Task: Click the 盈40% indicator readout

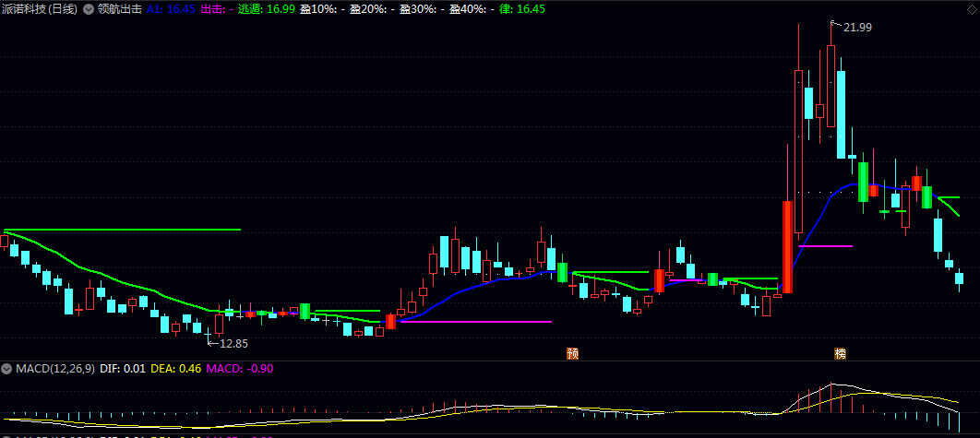Action: (x=473, y=9)
